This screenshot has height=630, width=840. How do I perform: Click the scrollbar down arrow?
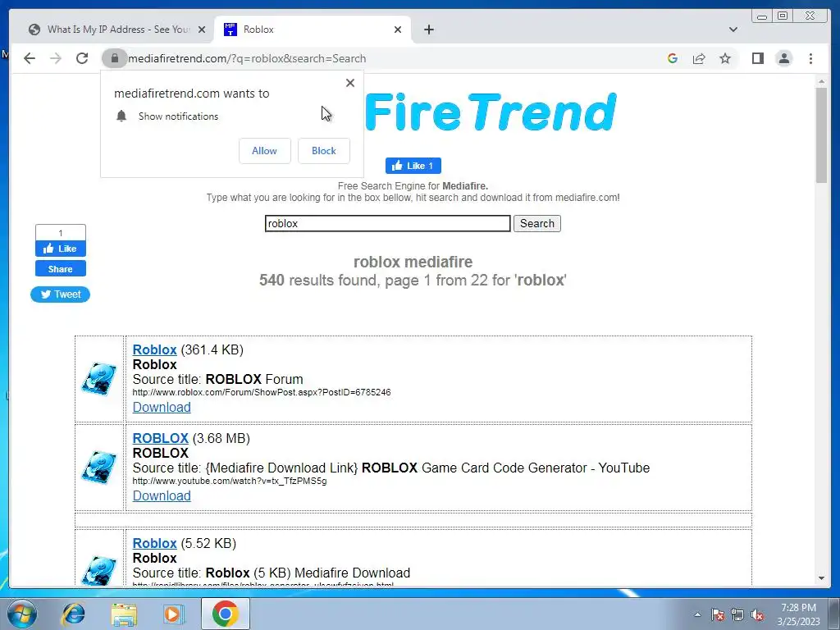pyautogui.click(x=821, y=578)
